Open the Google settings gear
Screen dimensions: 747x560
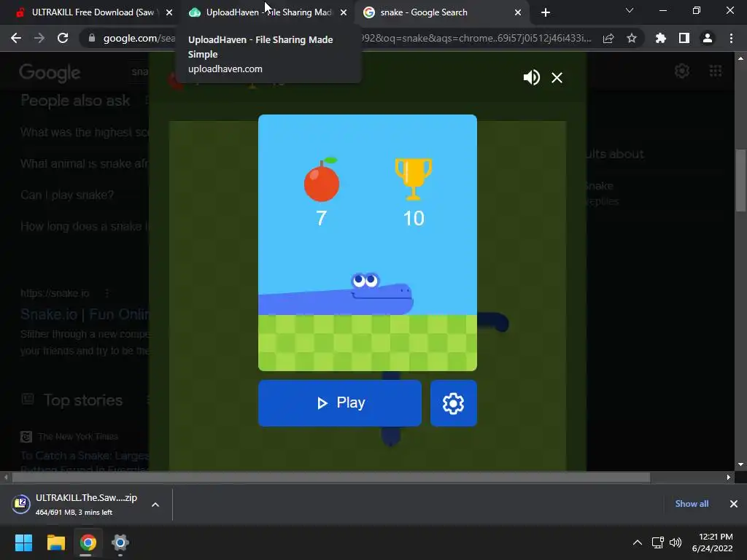[x=682, y=71]
